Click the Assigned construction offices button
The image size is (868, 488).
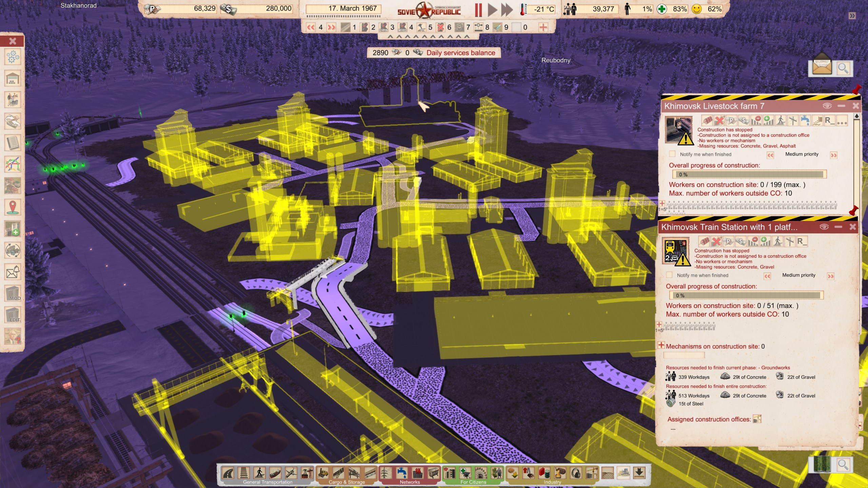click(757, 419)
